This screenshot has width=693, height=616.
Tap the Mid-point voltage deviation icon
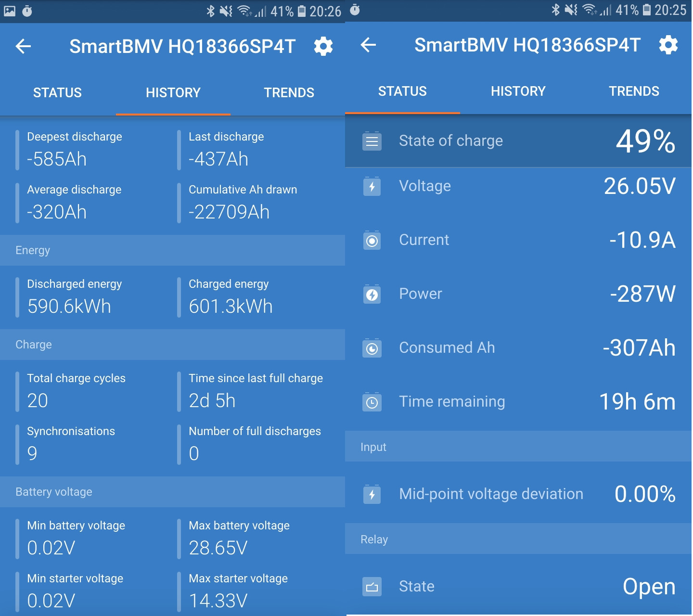pos(372,494)
